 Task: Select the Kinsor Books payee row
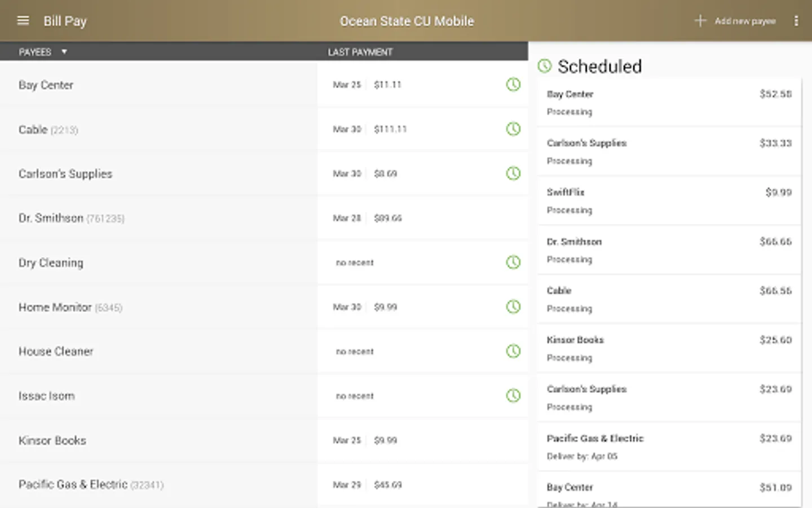[264, 440]
